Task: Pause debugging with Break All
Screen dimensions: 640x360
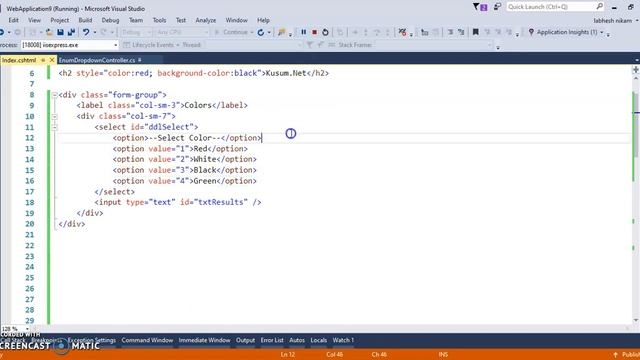Action: [x=304, y=32]
